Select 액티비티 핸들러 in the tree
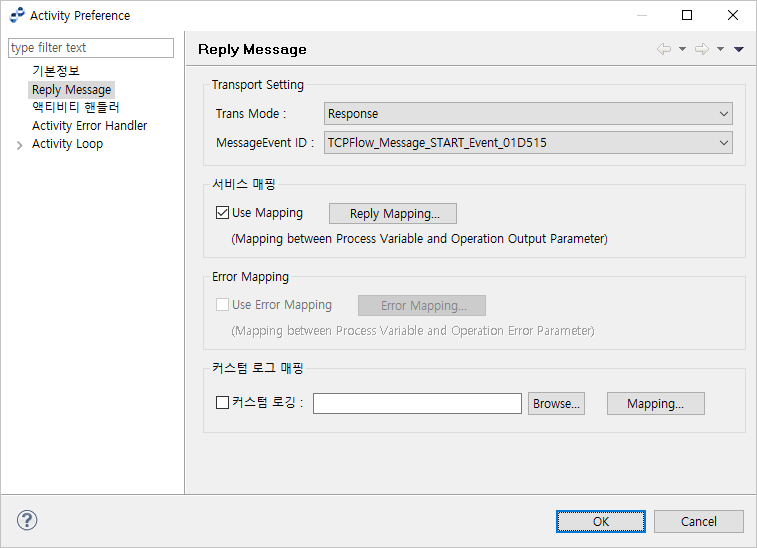Image resolution: width=757 pixels, height=548 pixels. tap(76, 107)
